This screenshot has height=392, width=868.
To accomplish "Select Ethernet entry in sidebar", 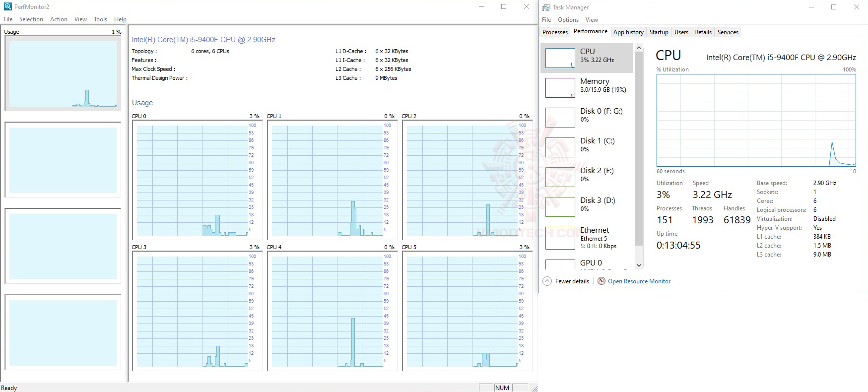I will click(x=587, y=238).
